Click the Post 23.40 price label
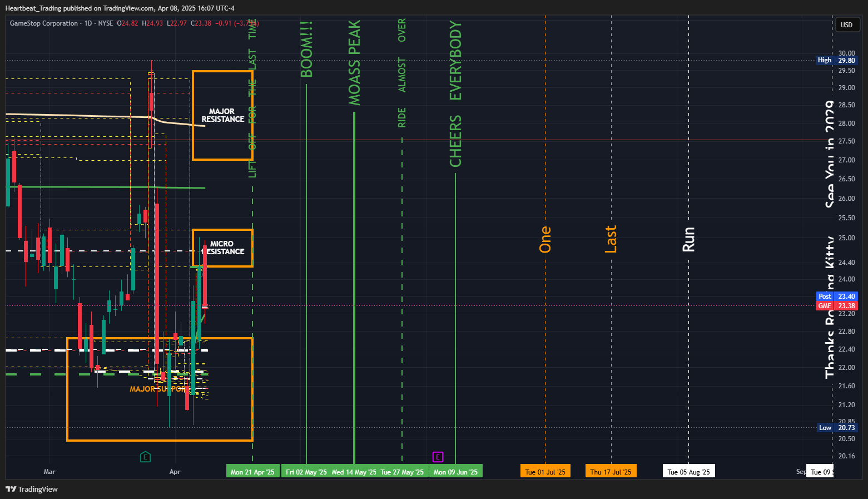 837,297
